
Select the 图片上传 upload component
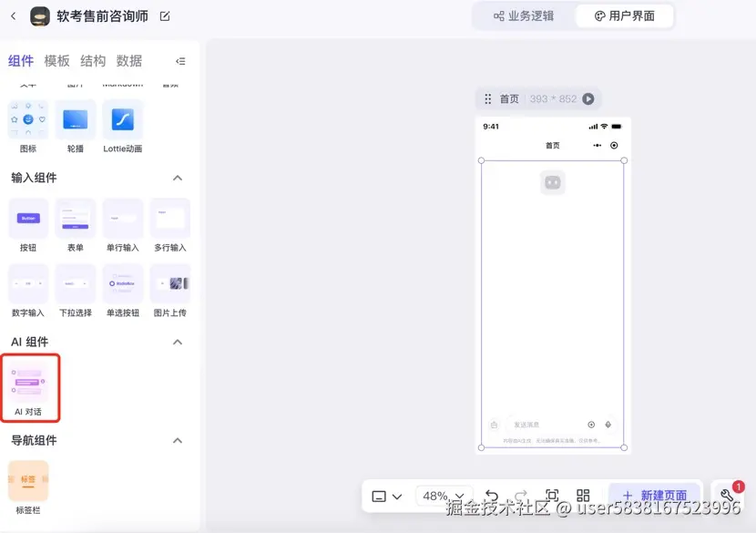click(170, 282)
